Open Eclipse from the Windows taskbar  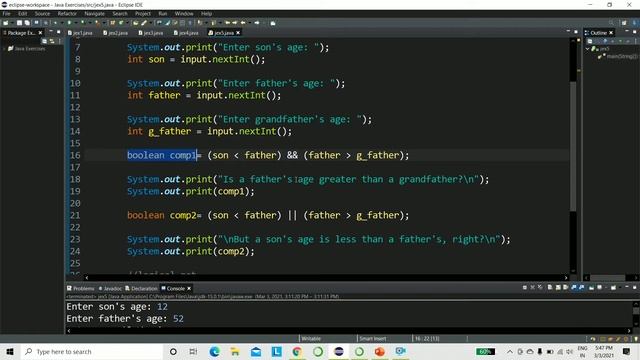pyautogui.click(x=338, y=351)
